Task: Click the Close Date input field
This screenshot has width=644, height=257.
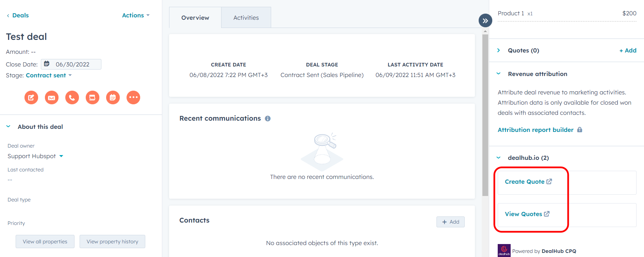Action: [71, 64]
